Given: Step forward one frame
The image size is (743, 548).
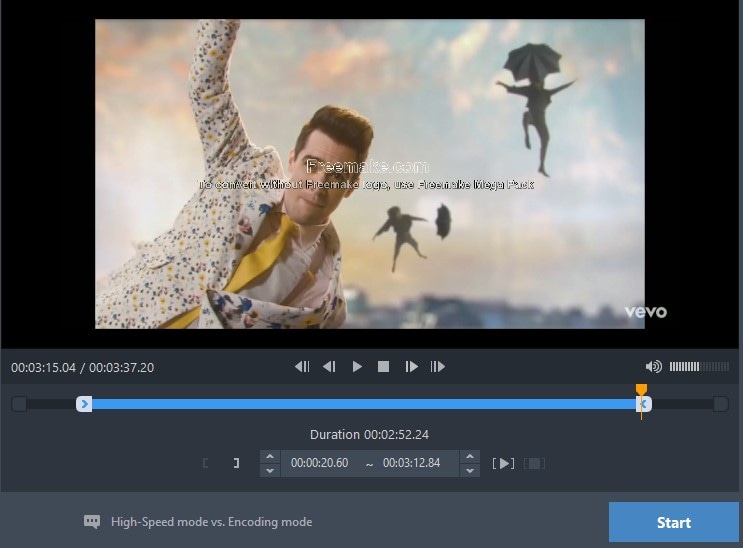Looking at the screenshot, I should [411, 366].
